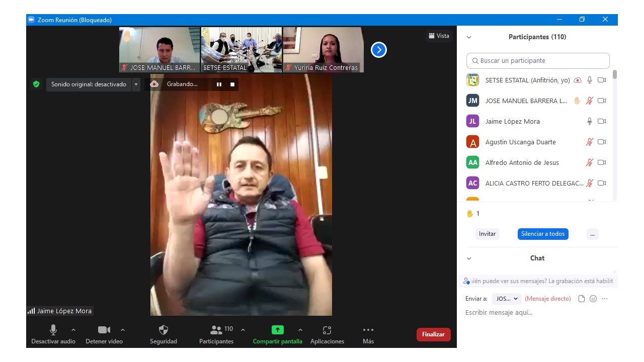Viewport: 644px width, 362px height.
Task: Click the Jaime López Mora name label on video
Action: point(64,311)
